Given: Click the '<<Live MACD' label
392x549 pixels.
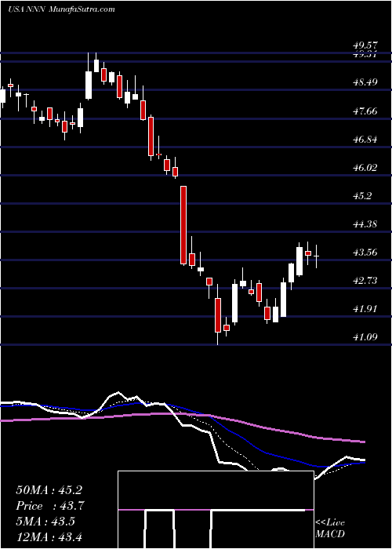Looking at the screenshot, I should pos(330,529).
